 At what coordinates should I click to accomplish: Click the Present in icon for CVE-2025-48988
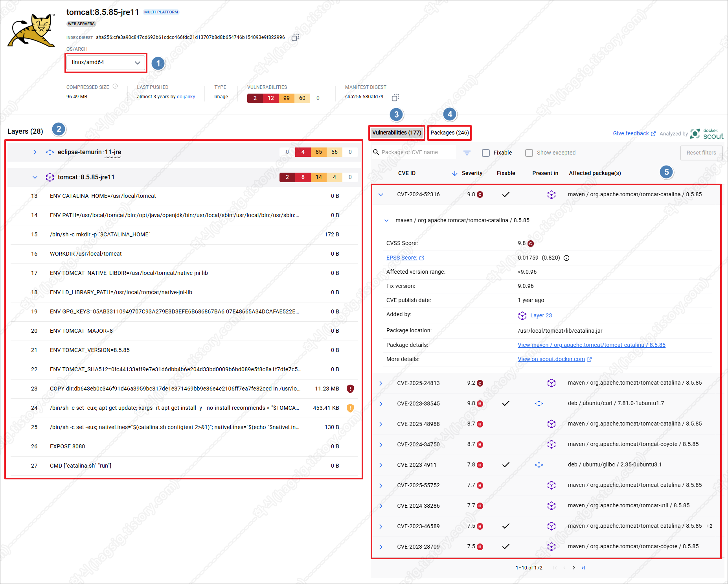coord(552,424)
